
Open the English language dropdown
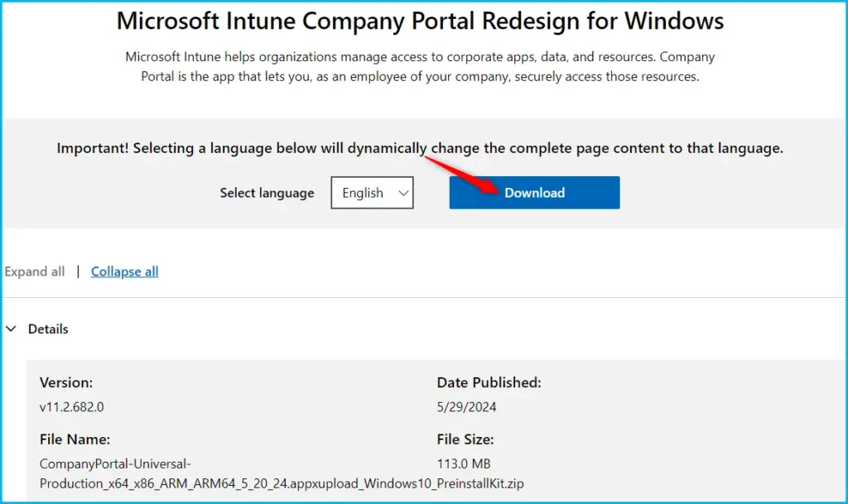tap(372, 192)
